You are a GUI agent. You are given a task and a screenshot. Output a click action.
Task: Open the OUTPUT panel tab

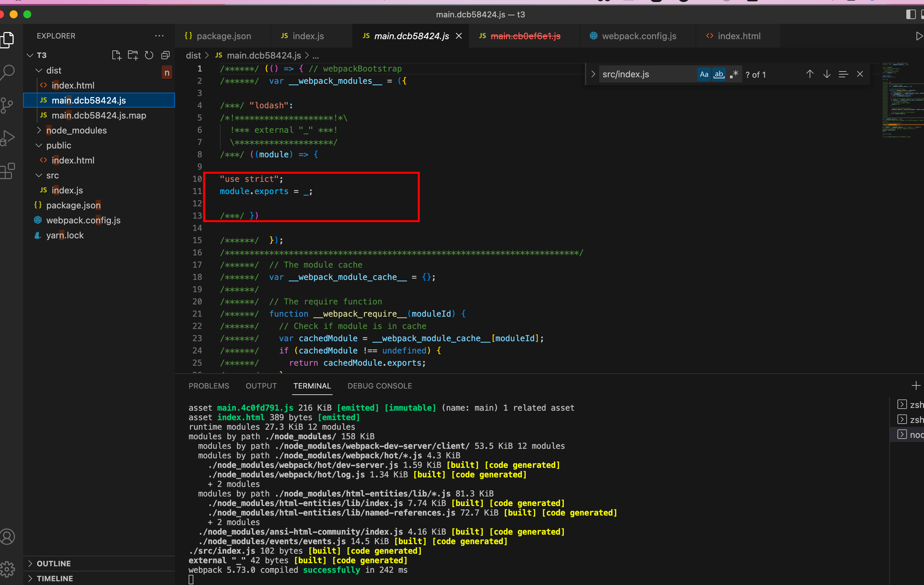(x=261, y=386)
